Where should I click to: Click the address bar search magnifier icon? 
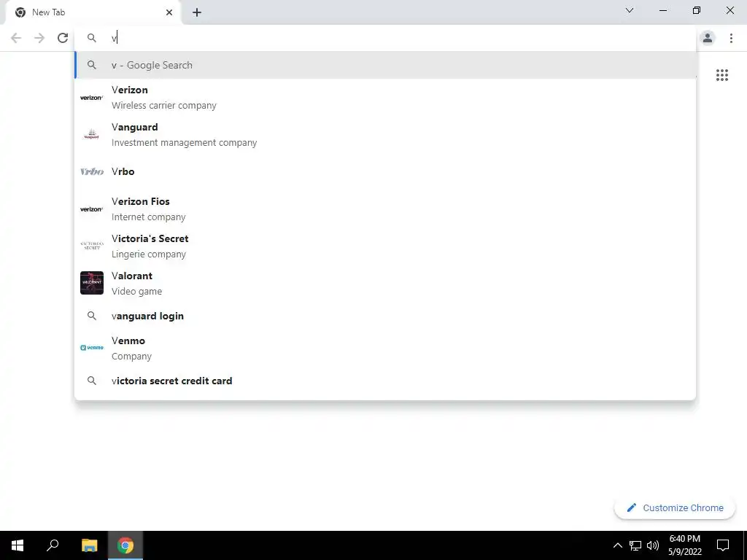pyautogui.click(x=92, y=38)
